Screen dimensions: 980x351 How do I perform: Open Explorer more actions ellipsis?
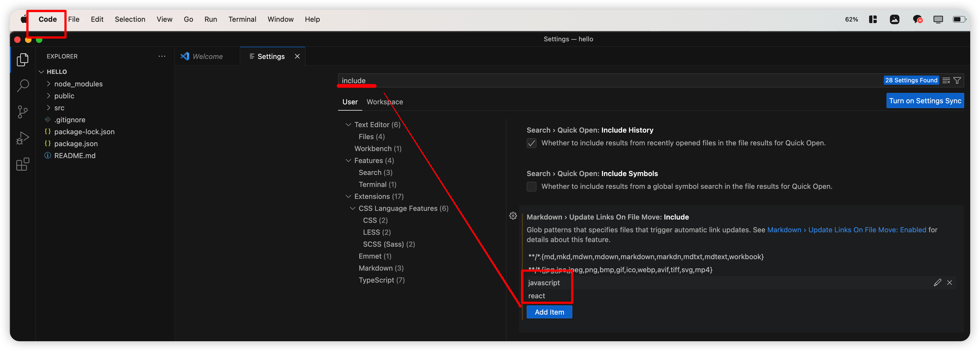point(162,56)
